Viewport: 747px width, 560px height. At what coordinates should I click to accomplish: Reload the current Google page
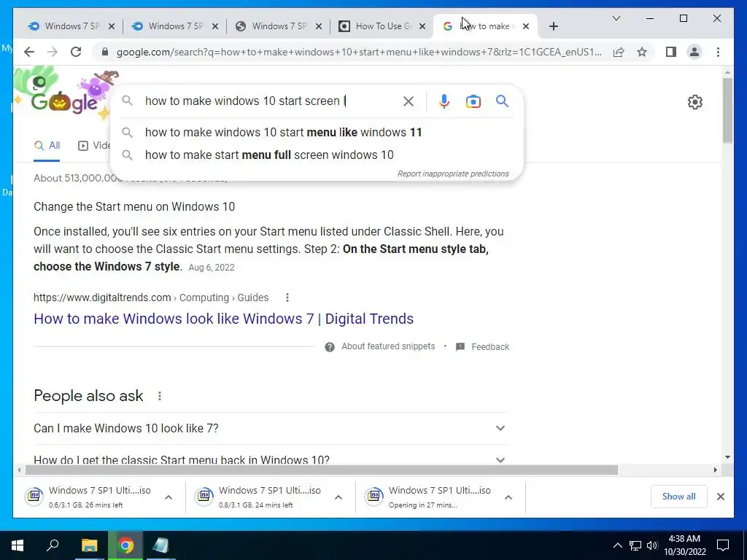(76, 52)
